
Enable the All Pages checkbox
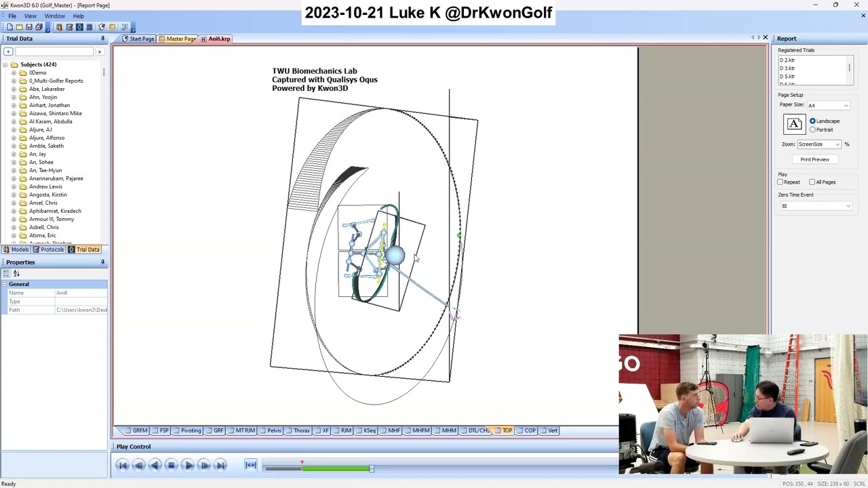[812, 182]
